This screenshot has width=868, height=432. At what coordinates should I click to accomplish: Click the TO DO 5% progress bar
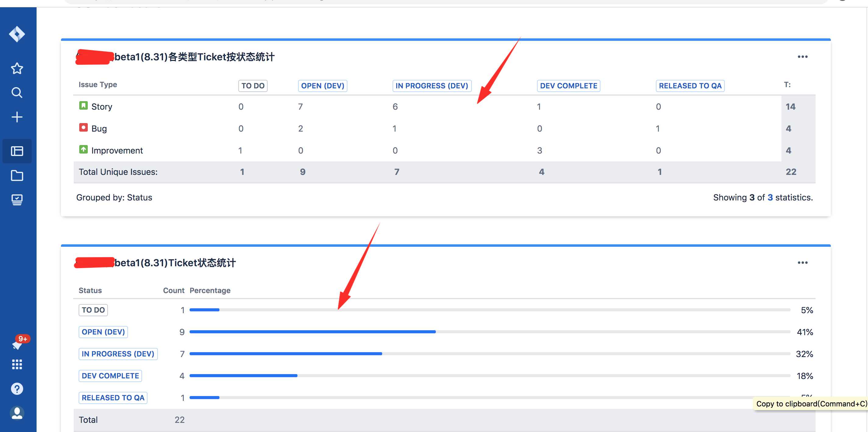pyautogui.click(x=489, y=310)
